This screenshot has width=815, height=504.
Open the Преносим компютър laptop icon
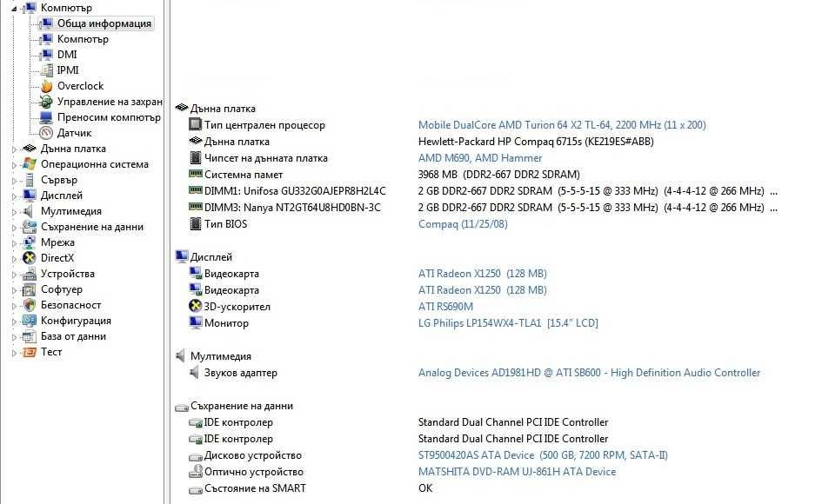[46, 117]
